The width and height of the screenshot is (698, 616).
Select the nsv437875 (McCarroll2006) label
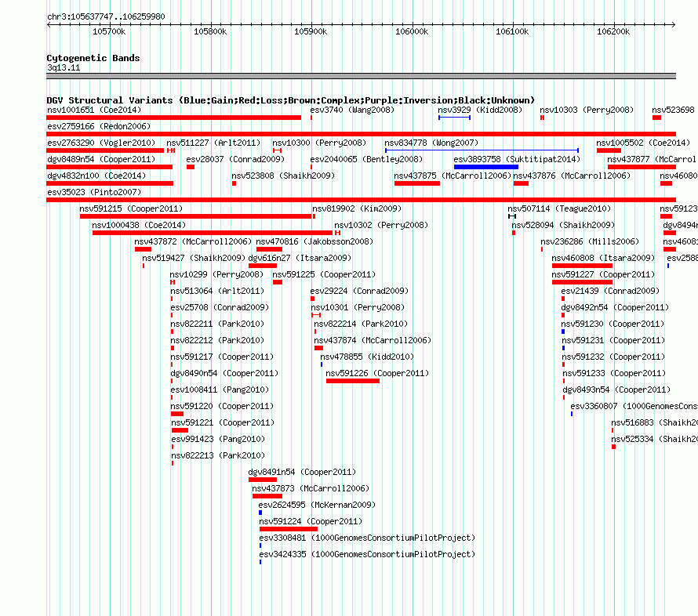453,176
